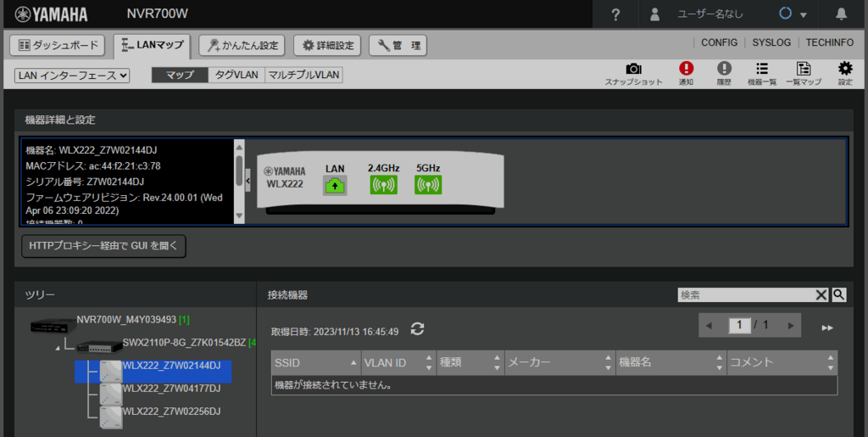This screenshot has width=868, height=437.
Task: Open the red 通知 alert icon
Action: 686,74
